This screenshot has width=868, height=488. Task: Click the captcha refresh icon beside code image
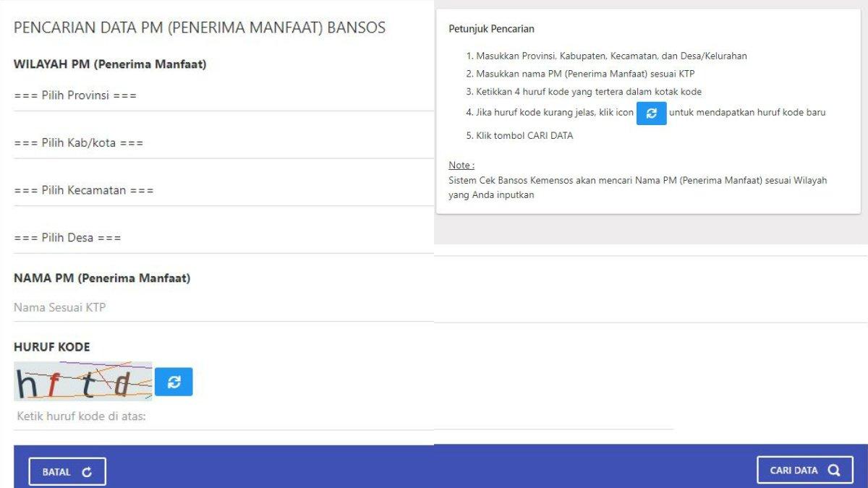(x=174, y=382)
